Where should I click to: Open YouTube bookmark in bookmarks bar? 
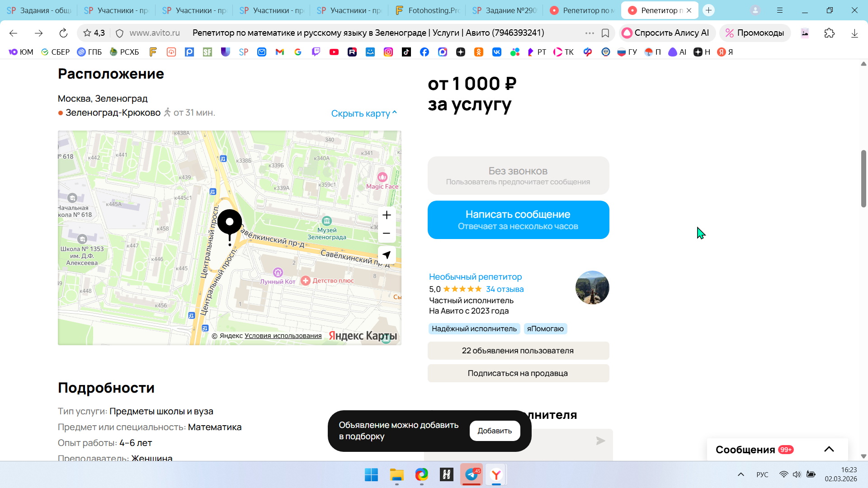(x=334, y=52)
